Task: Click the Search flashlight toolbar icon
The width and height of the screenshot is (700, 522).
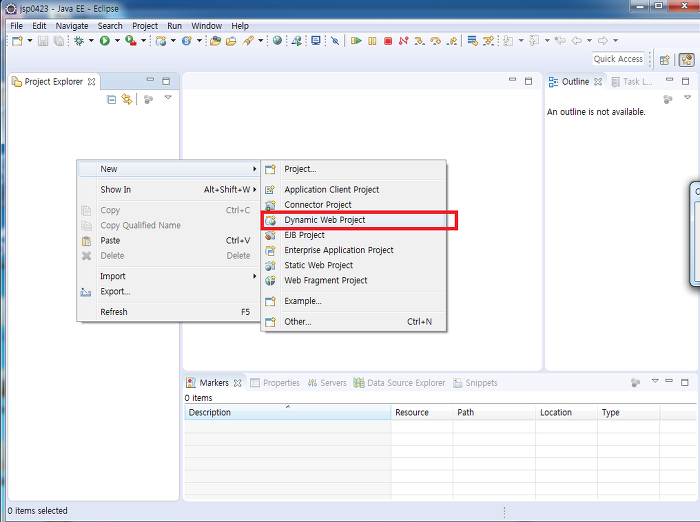Action: [x=248, y=41]
